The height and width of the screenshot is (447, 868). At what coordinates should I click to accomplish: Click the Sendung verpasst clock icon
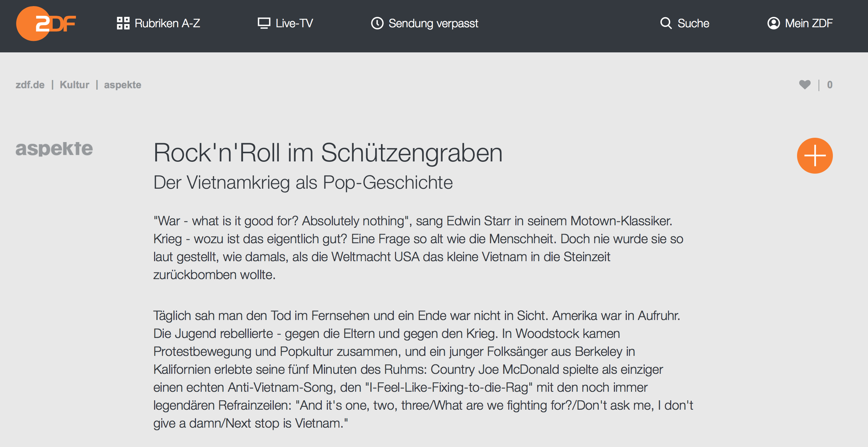tap(377, 23)
